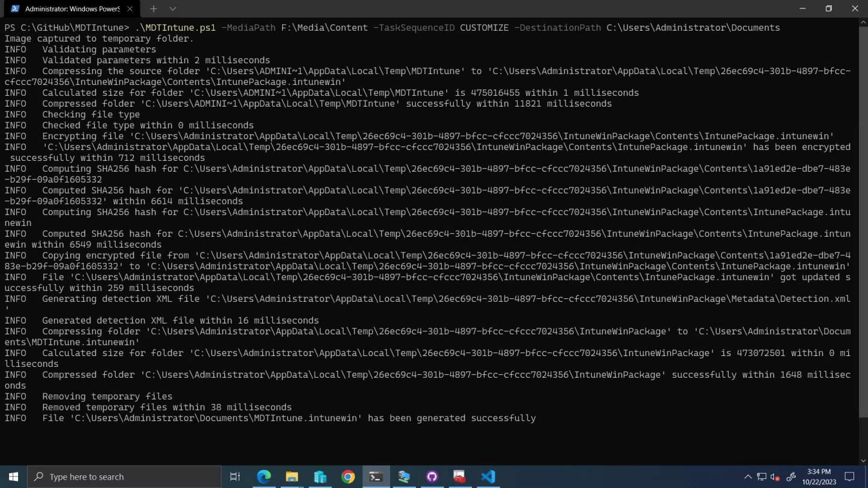Viewport: 868px width, 488px height.
Task: Open Microsoft Edge from the taskbar
Action: tap(264, 477)
